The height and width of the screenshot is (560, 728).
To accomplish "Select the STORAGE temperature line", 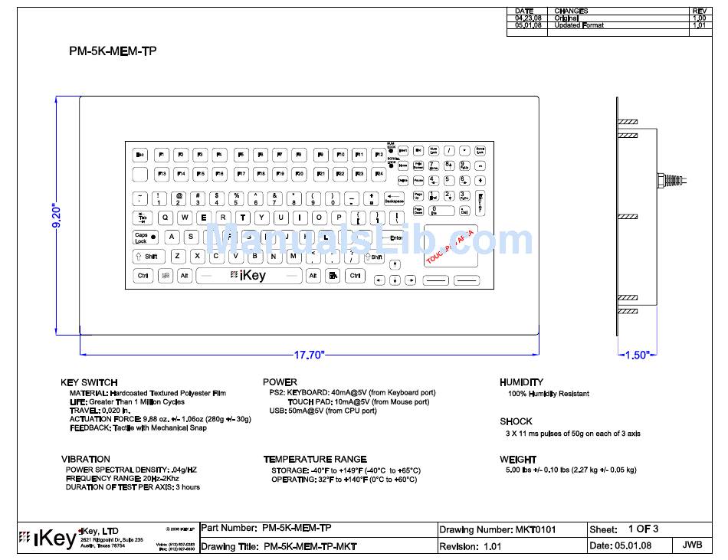I will click(x=346, y=470).
